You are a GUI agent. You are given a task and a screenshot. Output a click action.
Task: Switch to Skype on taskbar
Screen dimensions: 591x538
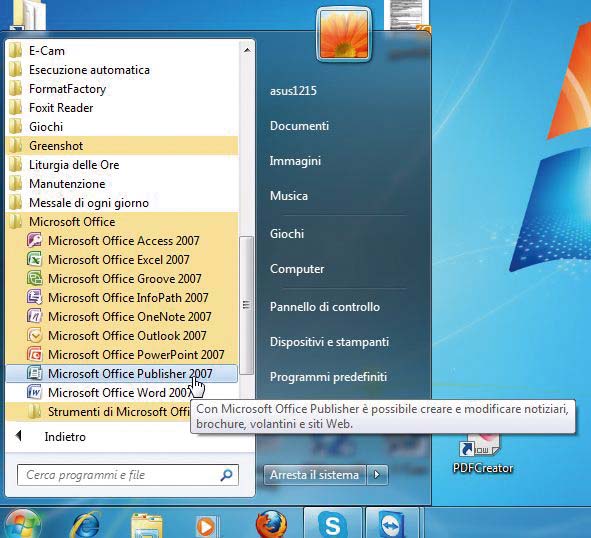[x=332, y=524]
